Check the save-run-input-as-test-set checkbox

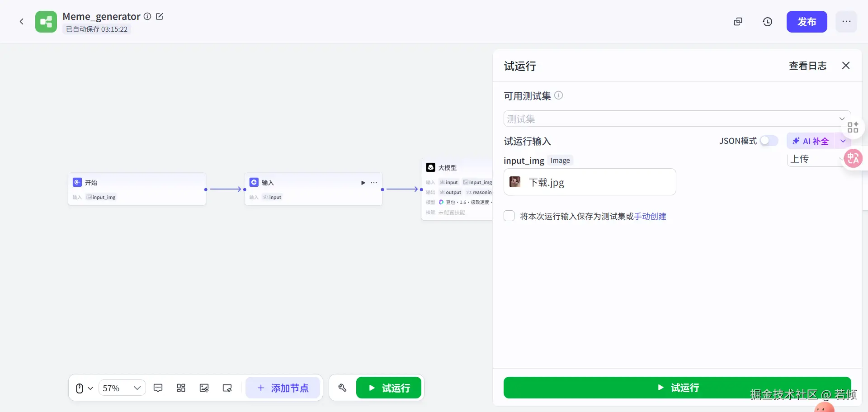coord(509,216)
